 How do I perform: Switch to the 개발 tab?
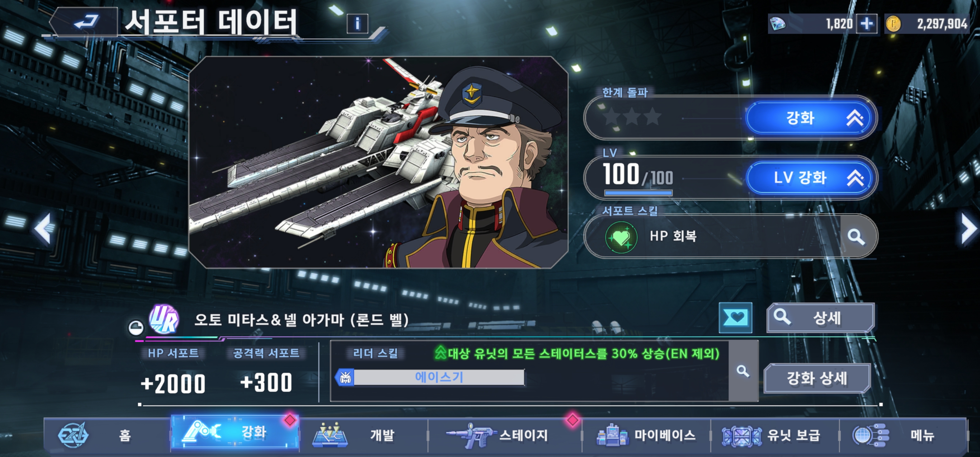pyautogui.click(x=363, y=435)
